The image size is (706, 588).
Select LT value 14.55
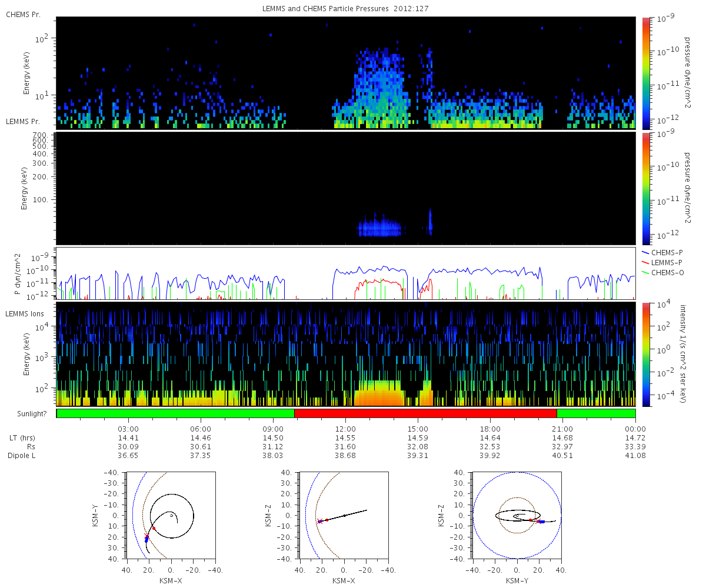[345, 438]
